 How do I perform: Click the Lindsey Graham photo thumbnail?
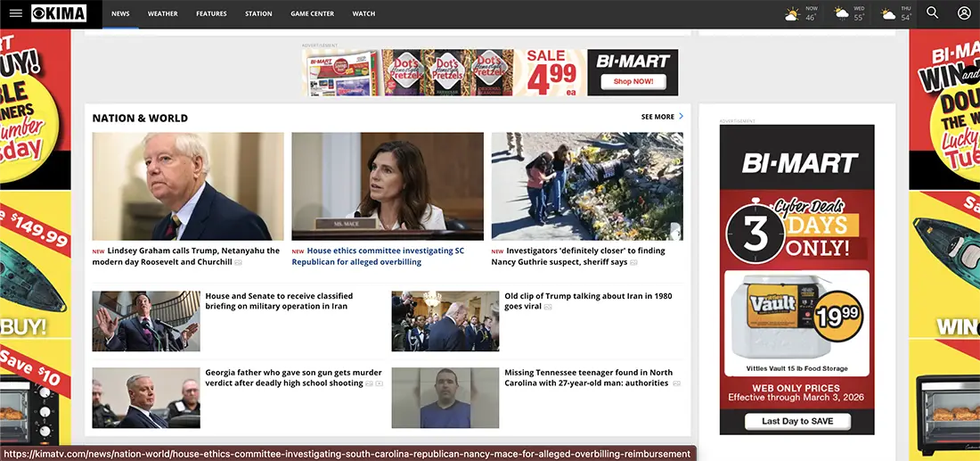187,186
